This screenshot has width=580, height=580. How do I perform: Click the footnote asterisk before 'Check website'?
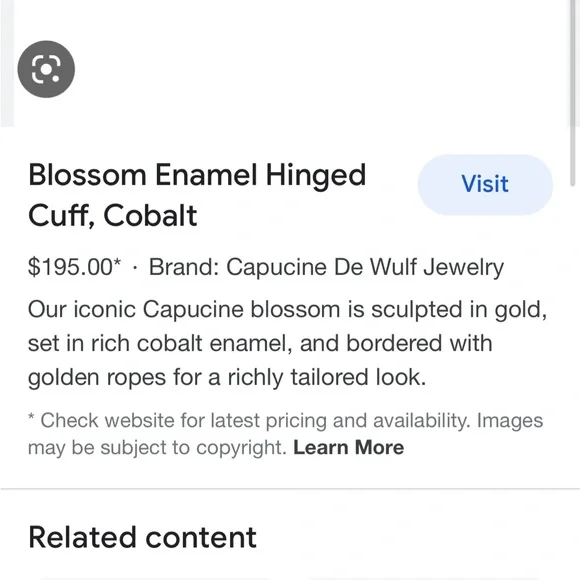click(31, 417)
